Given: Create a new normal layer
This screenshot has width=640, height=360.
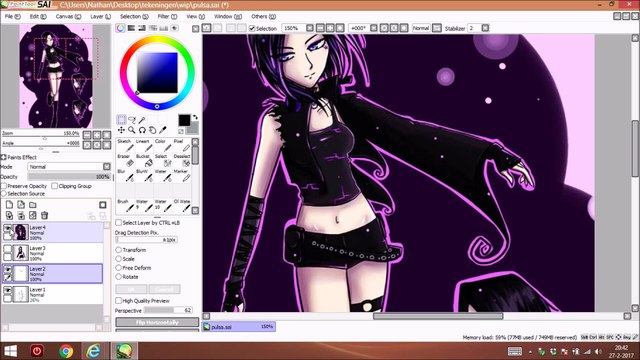Looking at the screenshot, I should (9, 204).
